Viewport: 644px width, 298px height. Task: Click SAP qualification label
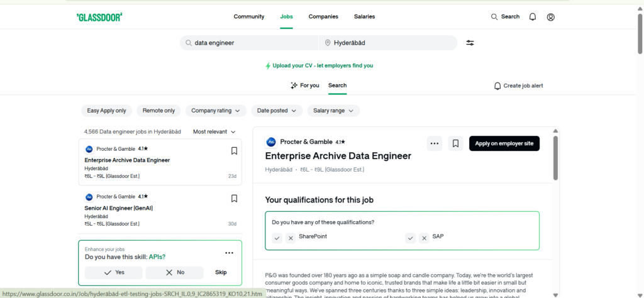click(x=438, y=236)
